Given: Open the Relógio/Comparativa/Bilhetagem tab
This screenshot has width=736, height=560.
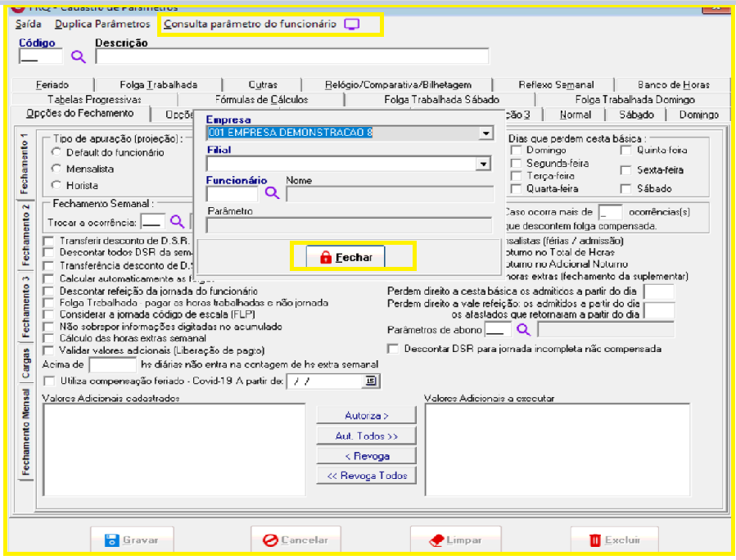Looking at the screenshot, I should pyautogui.click(x=398, y=85).
